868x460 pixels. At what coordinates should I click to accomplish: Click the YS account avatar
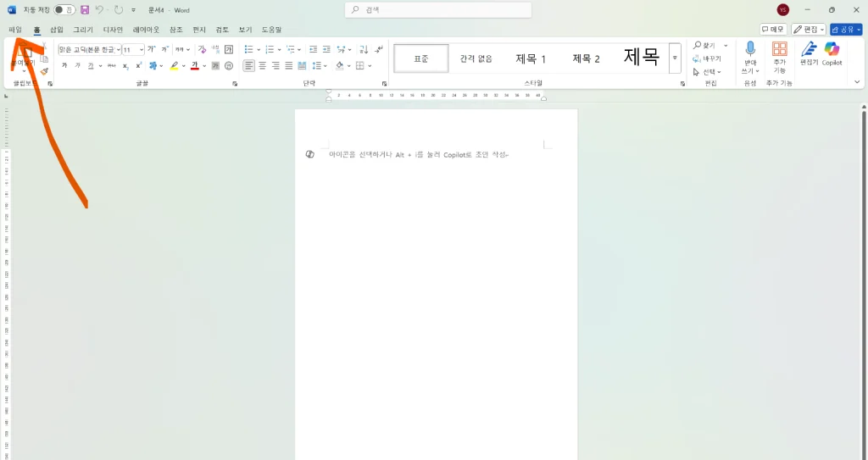click(782, 10)
